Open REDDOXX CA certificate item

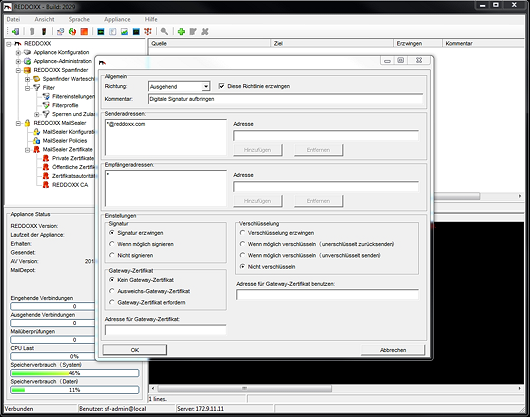(70, 185)
